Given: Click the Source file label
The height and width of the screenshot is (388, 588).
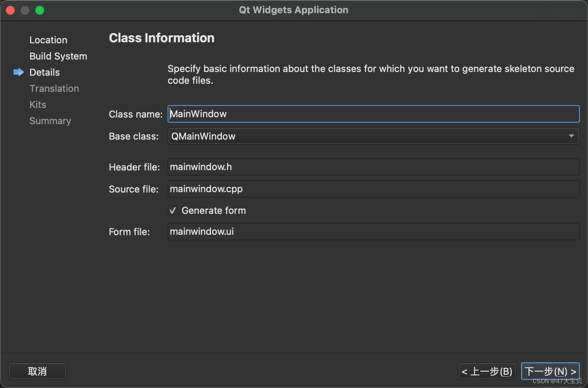Looking at the screenshot, I should click(x=134, y=189).
